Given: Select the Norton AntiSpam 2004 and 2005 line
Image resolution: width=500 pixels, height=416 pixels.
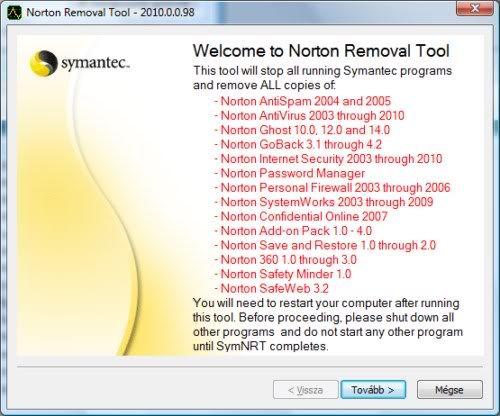Looking at the screenshot, I should click(x=302, y=101).
